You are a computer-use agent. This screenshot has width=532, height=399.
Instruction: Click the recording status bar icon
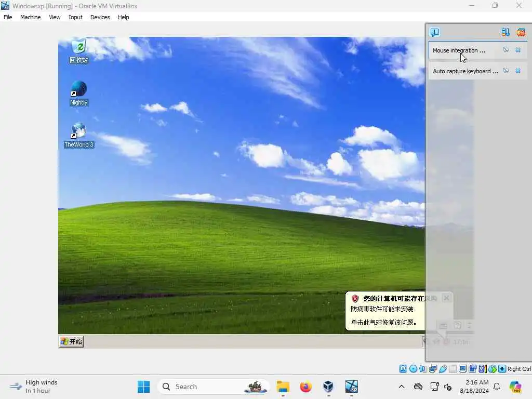473,369
